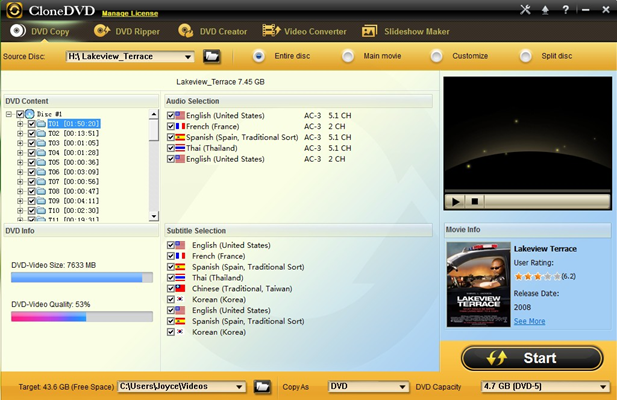Expand title T08 tree node
The height and width of the screenshot is (400, 617).
click(20, 191)
